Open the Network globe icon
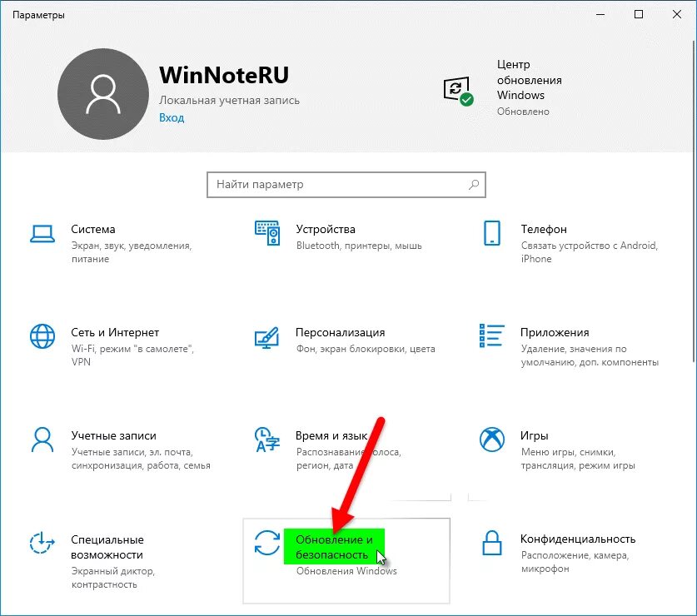This screenshot has height=616, width=697. 42,336
